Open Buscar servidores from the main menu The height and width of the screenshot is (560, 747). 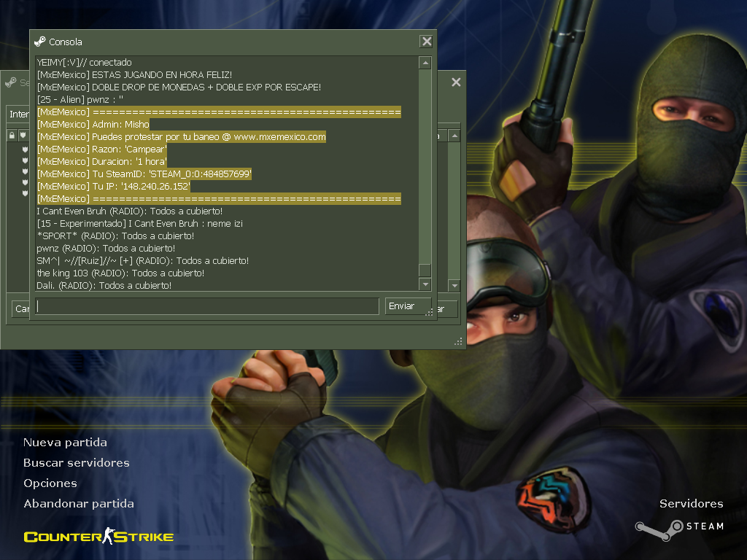(x=76, y=463)
